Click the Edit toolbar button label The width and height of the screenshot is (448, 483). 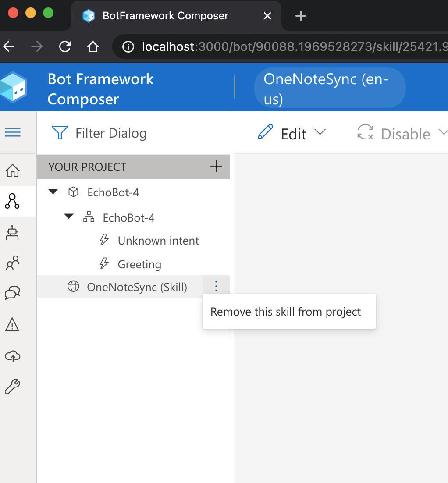tap(294, 134)
